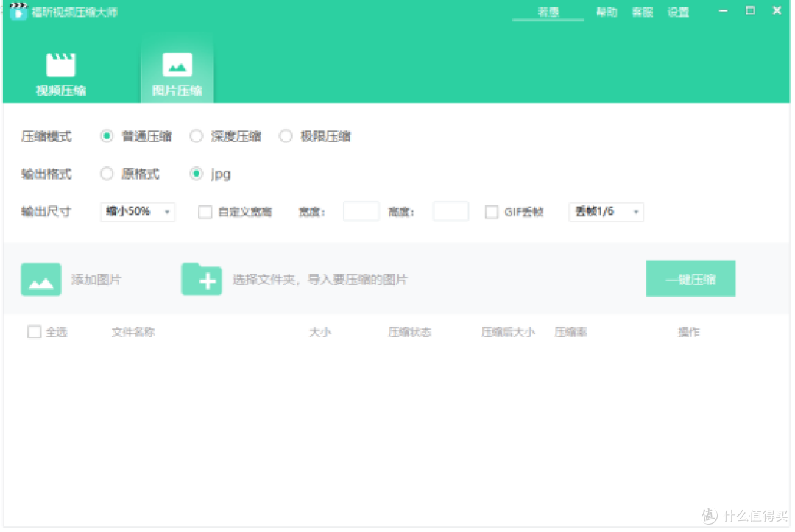Screen dimensions: 795x532
Task: Enable the GIF丢帧 checkbox
Action: coord(491,212)
